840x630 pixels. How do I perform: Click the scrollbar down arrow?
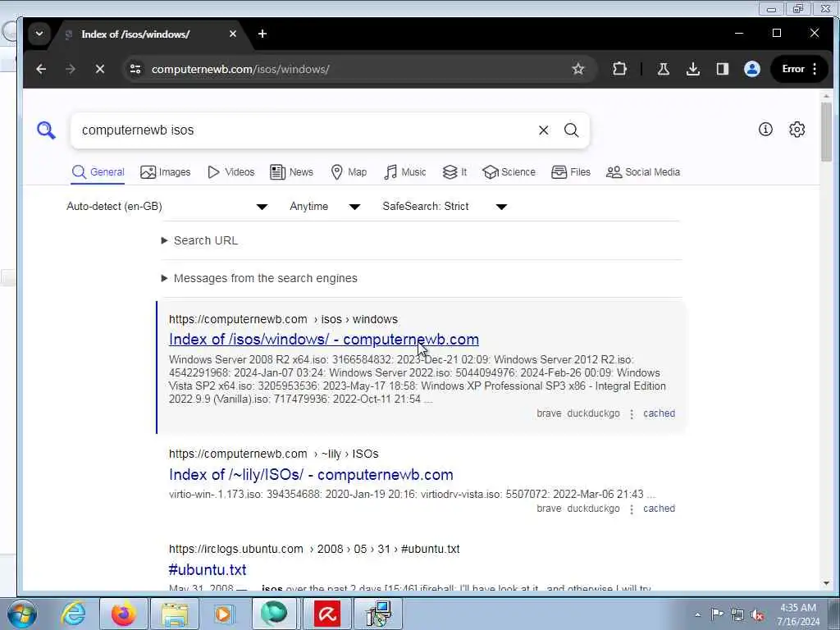(x=826, y=583)
